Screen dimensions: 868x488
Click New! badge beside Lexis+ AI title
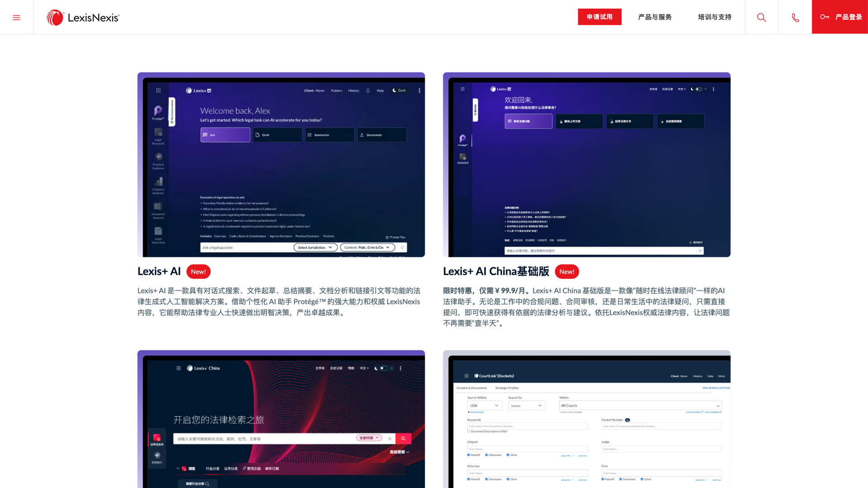coord(198,272)
